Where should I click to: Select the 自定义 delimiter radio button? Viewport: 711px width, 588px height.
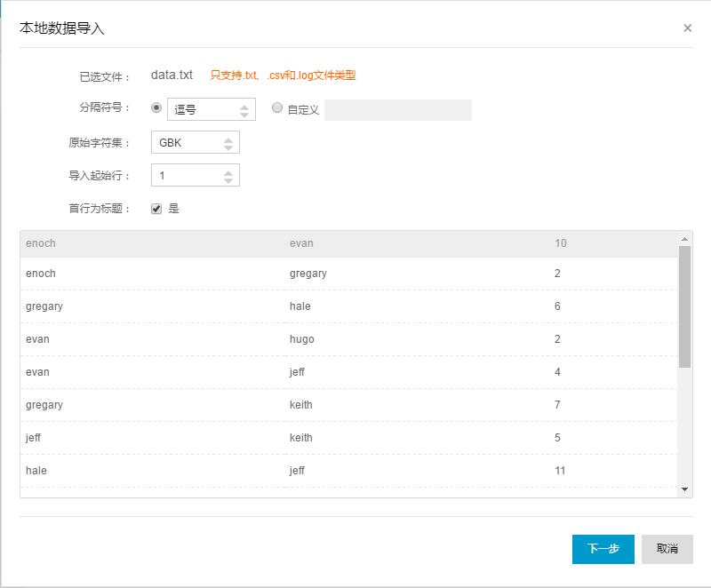[x=277, y=107]
